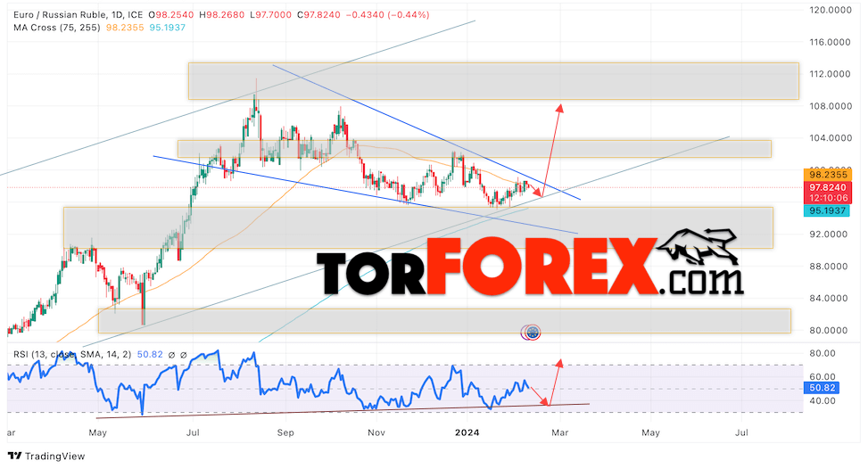Click the low value L97.7000

click(x=270, y=15)
